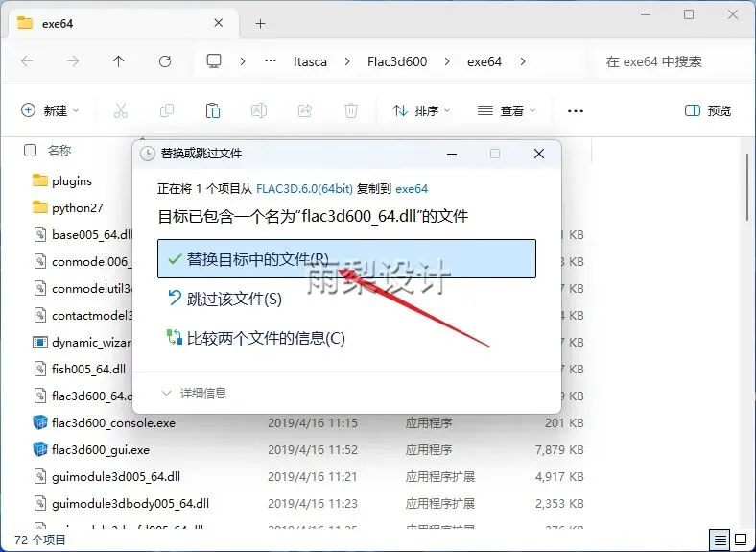Select flac3d600_64 dll file in list

(x=83, y=396)
